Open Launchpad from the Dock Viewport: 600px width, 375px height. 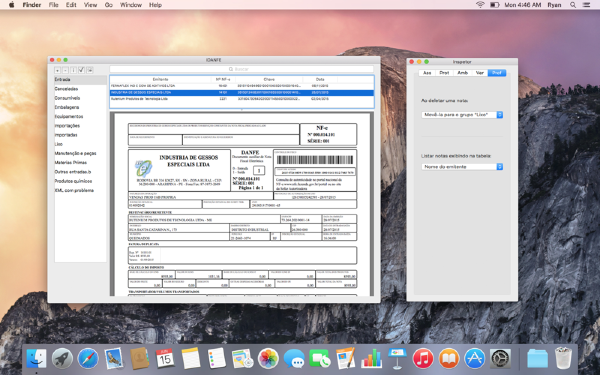(62, 359)
